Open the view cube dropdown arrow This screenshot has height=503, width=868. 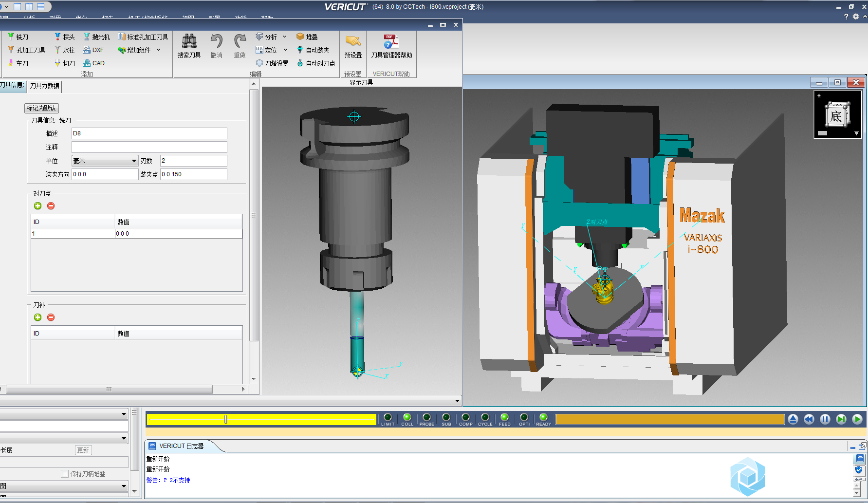point(856,133)
